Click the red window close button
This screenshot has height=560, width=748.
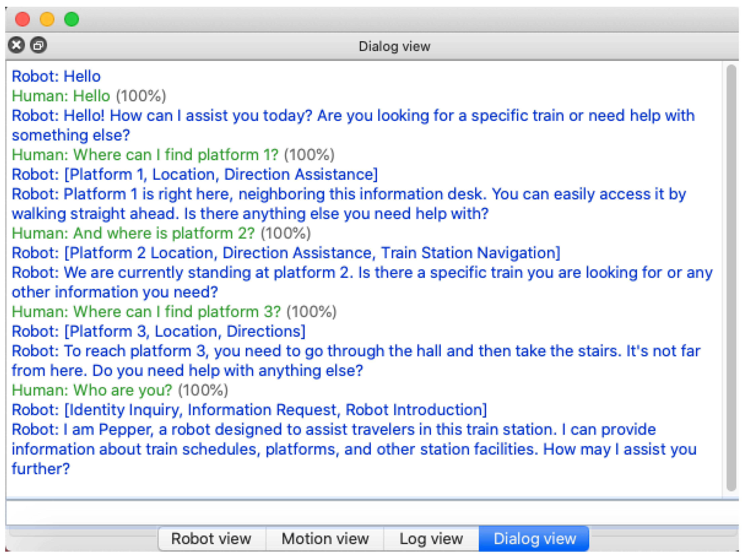[23, 19]
